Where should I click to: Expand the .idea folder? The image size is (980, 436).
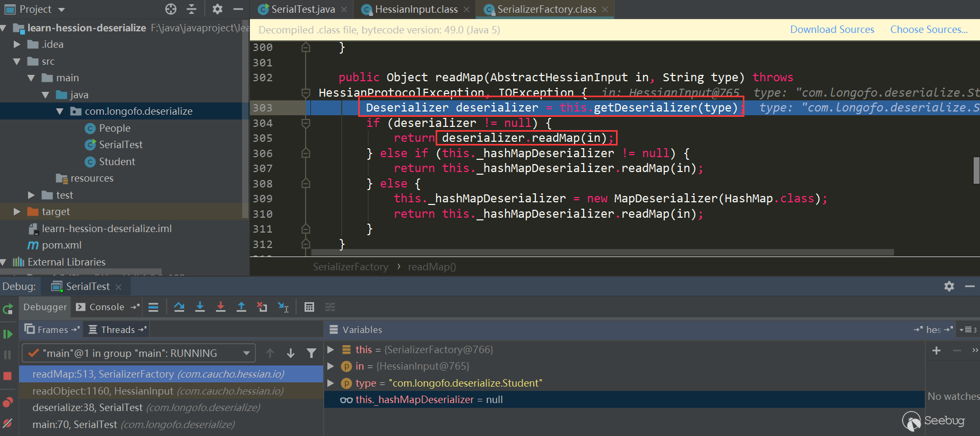point(17,45)
